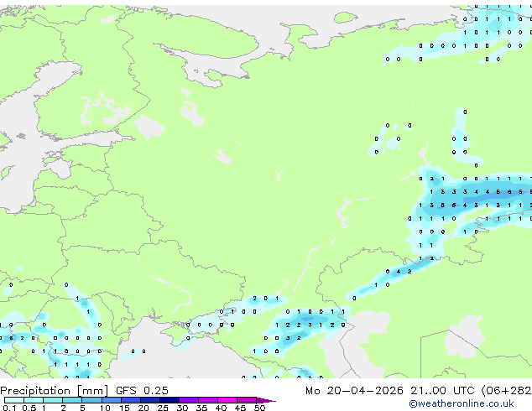
Task: Click the GFS 0.25 model label
Action: point(142,390)
